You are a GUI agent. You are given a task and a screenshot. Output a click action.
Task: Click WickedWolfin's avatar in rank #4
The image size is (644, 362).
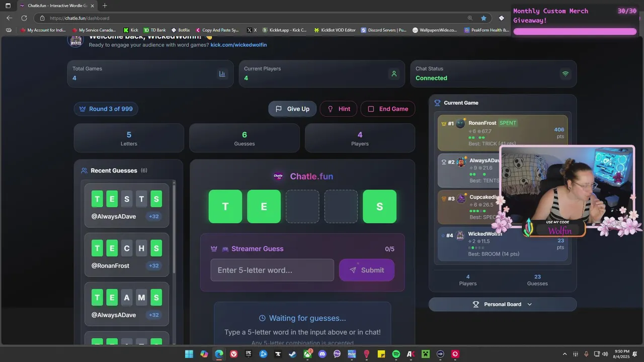tap(460, 235)
